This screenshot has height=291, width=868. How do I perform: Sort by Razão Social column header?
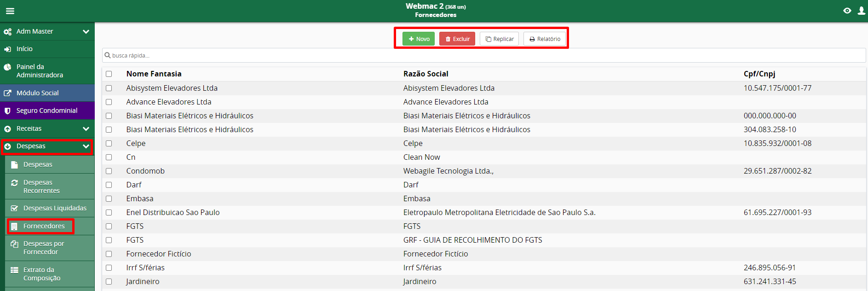pyautogui.click(x=425, y=74)
